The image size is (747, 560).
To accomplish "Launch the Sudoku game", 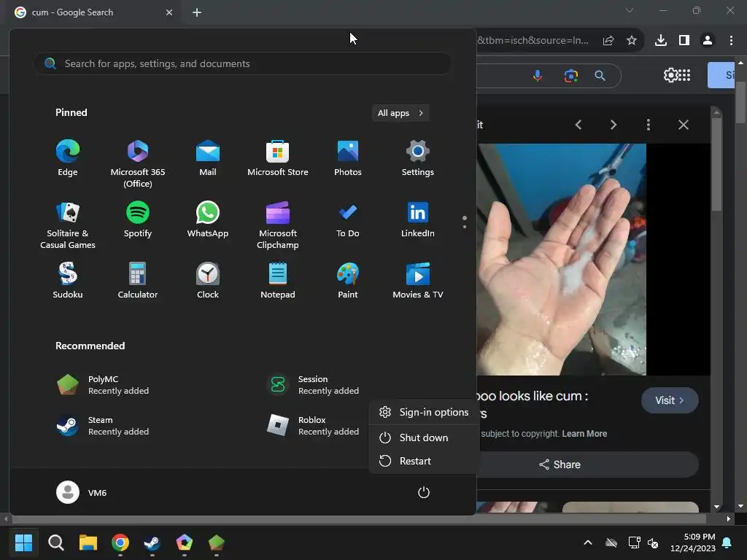I will [68, 281].
